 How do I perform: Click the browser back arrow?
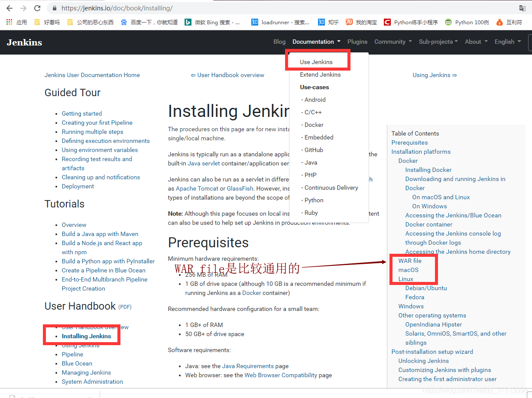pyautogui.click(x=10, y=8)
